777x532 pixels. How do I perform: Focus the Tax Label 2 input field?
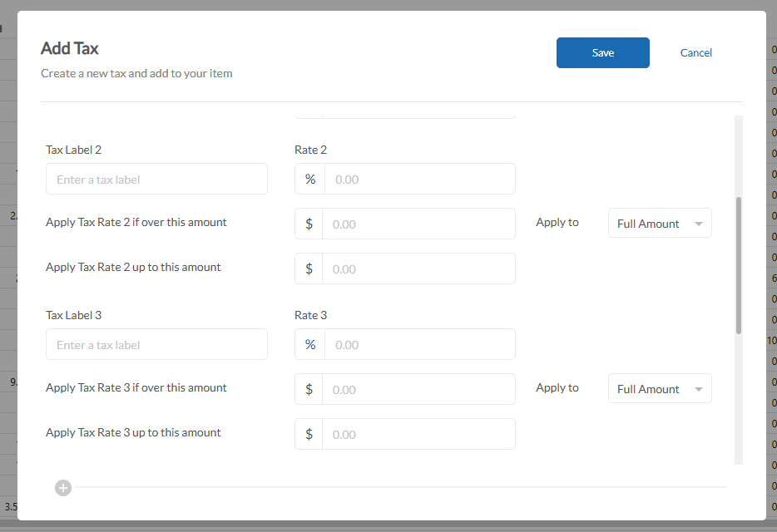(156, 179)
